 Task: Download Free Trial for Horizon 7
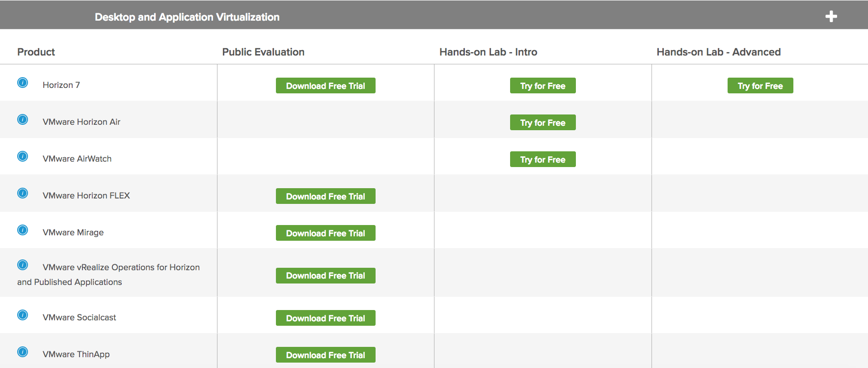click(325, 85)
